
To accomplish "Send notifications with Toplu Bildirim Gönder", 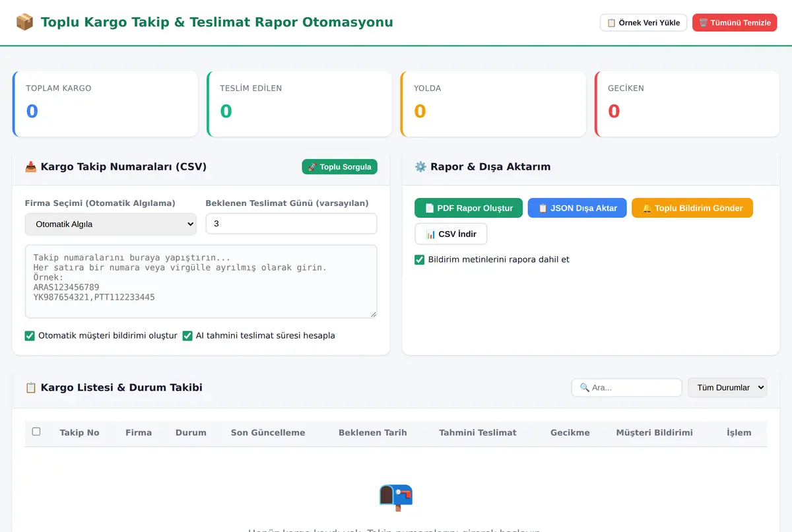I will click(692, 208).
